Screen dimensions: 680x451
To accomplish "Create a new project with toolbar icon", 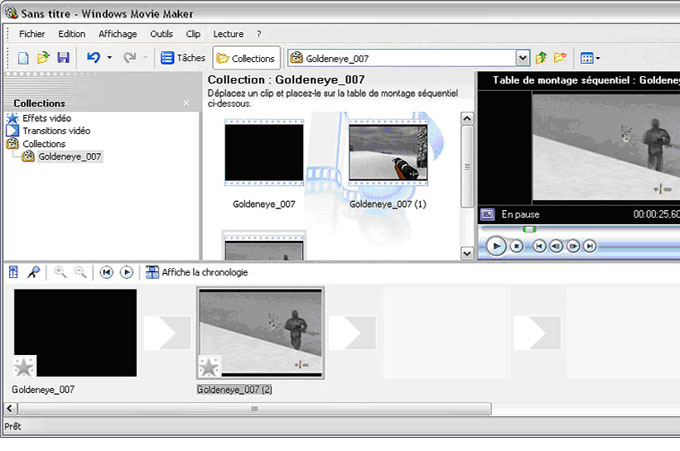I will pos(23,58).
